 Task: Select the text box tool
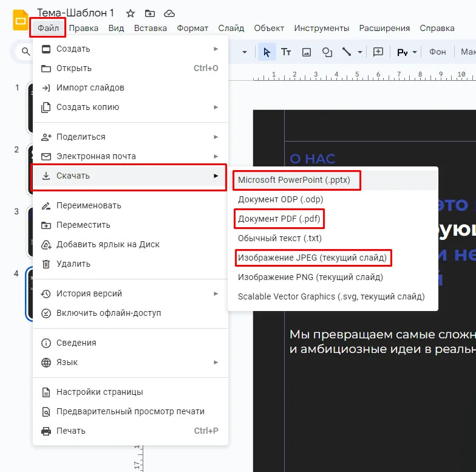coord(286,52)
